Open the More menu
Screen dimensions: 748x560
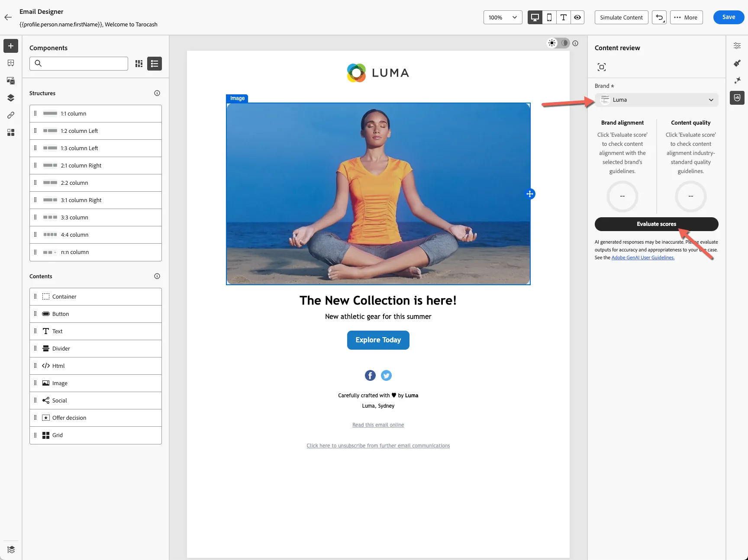point(687,17)
